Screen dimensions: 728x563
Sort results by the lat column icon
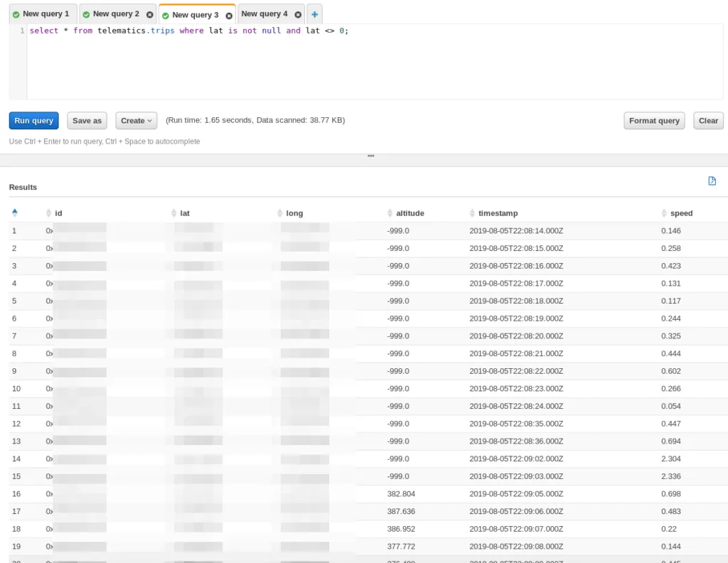click(175, 213)
